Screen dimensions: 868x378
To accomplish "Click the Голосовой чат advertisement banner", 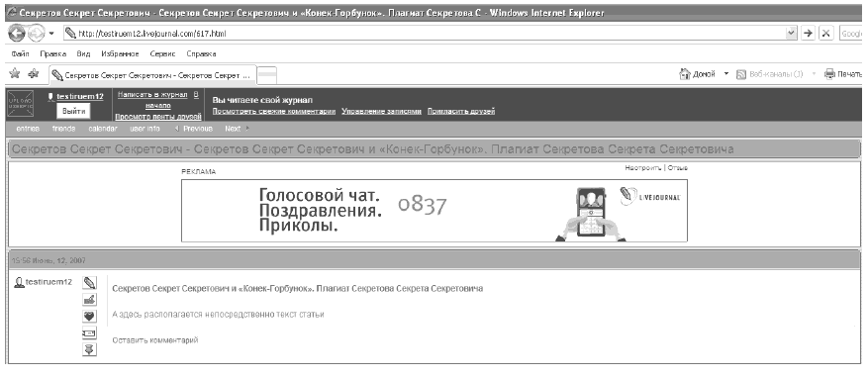I will pyautogui.click(x=434, y=211).
